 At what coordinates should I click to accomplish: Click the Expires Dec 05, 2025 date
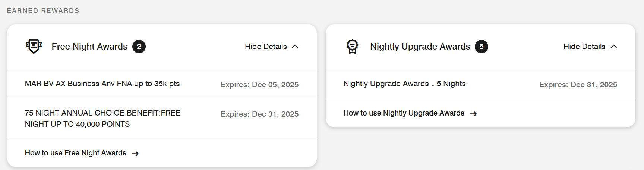(260, 85)
